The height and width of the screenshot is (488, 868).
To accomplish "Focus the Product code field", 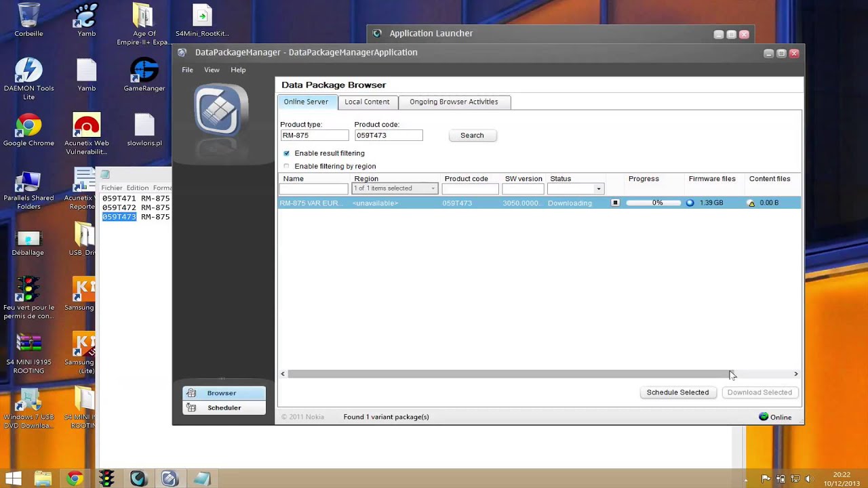I will click(x=389, y=136).
